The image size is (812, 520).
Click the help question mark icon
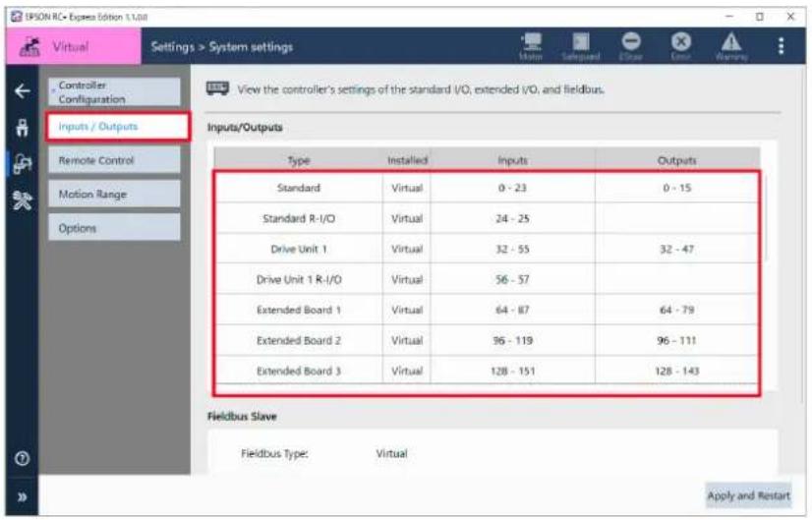click(23, 458)
